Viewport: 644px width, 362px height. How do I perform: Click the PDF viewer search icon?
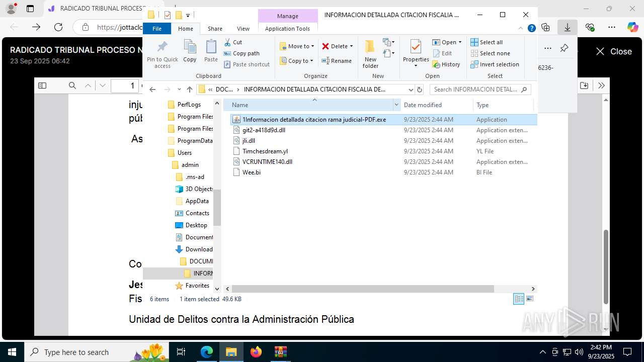coord(72,85)
